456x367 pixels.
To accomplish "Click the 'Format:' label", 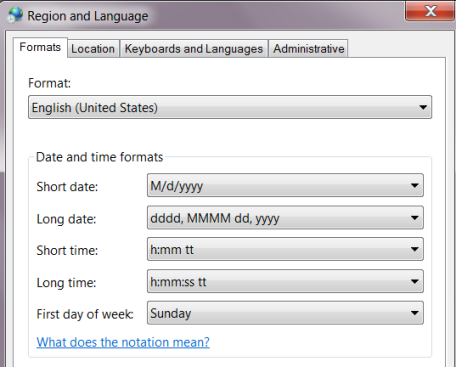I will tap(49, 83).
